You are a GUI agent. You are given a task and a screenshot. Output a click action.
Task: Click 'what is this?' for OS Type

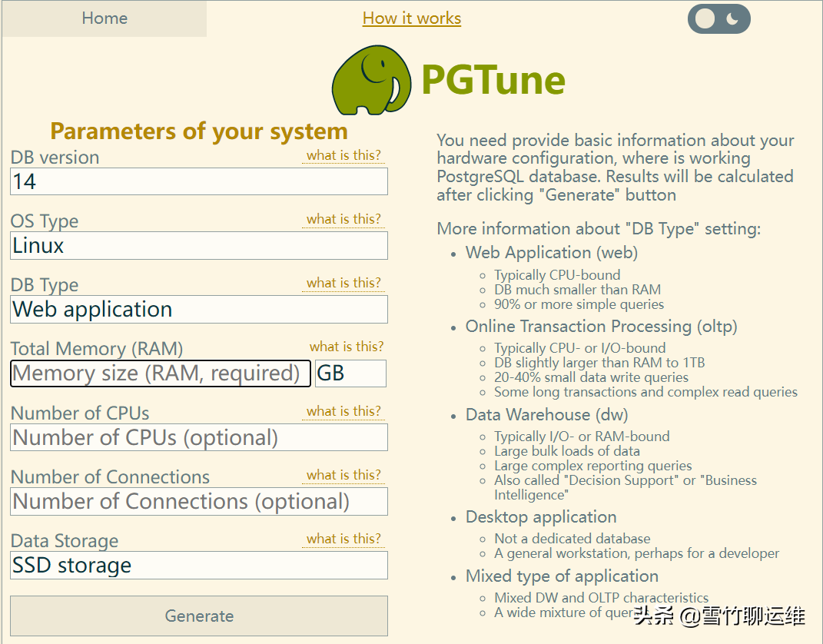point(343,219)
